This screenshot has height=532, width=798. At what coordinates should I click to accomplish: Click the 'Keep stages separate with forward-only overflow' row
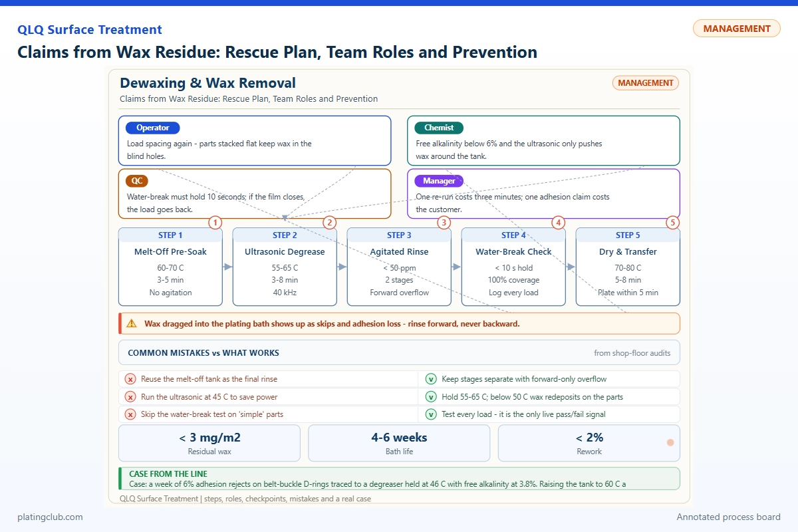pos(550,379)
